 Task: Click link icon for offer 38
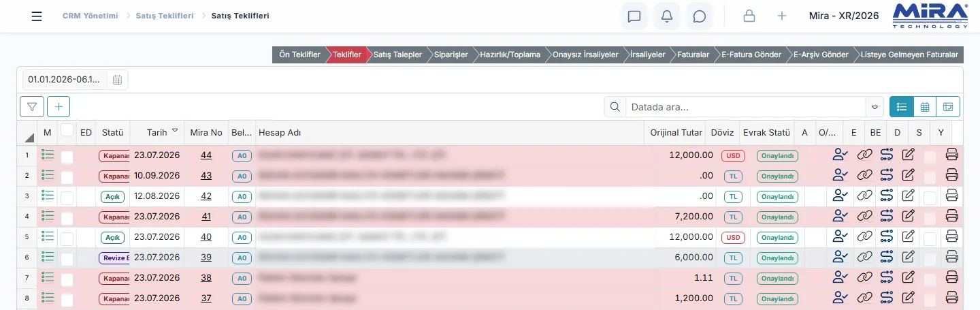864,278
